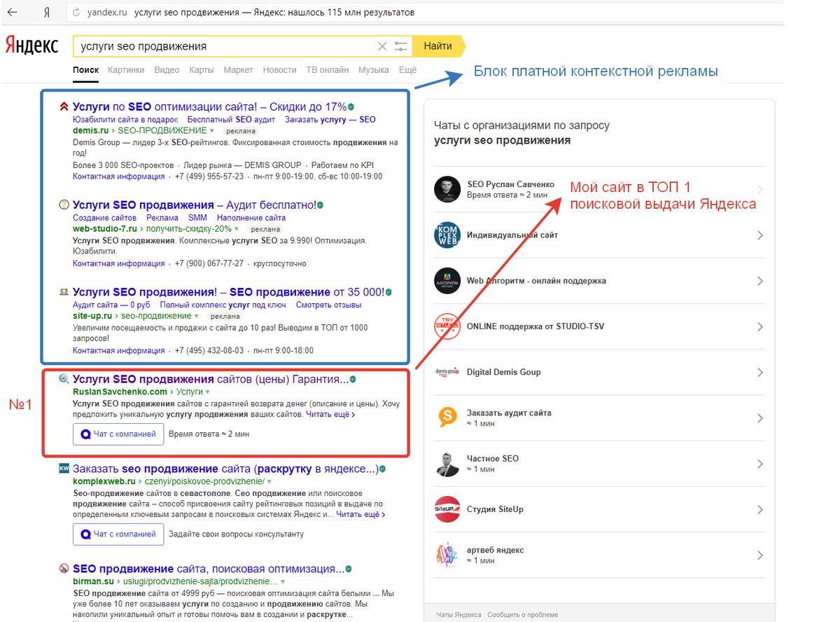Open chevron for Индивидуальный сайт chat
The height and width of the screenshot is (622, 840).
click(760, 235)
